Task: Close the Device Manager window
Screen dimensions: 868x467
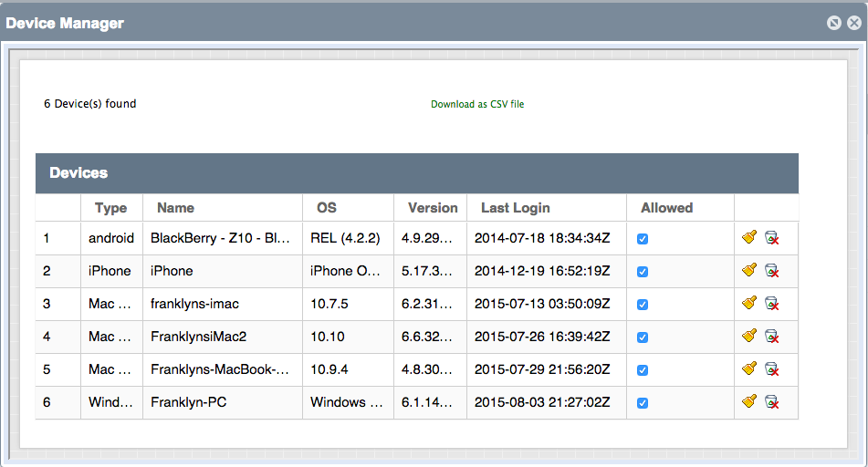Action: (854, 23)
